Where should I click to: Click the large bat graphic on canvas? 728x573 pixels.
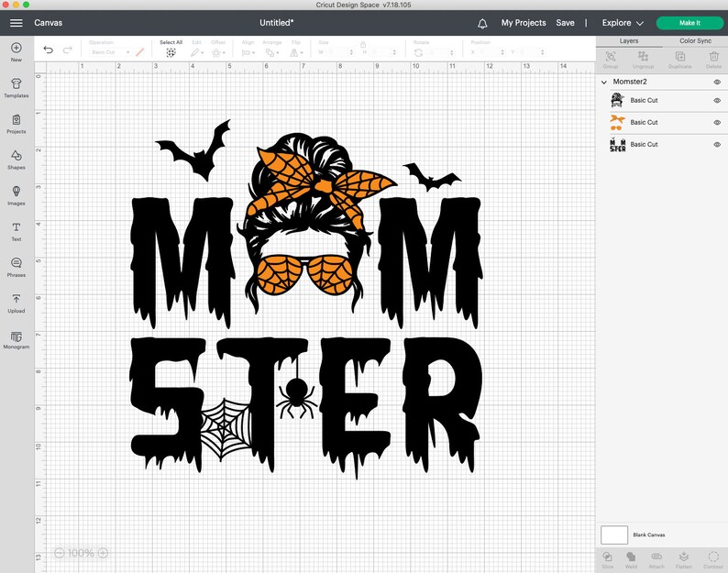[x=194, y=150]
